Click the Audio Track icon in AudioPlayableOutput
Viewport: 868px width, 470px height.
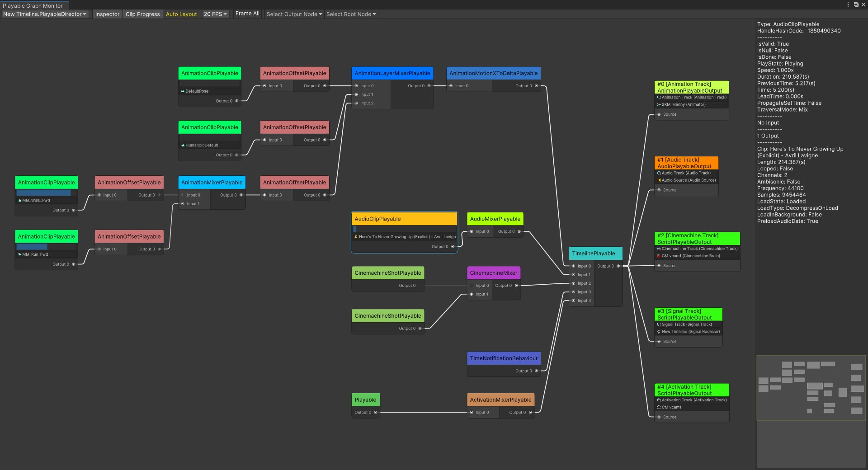point(658,173)
